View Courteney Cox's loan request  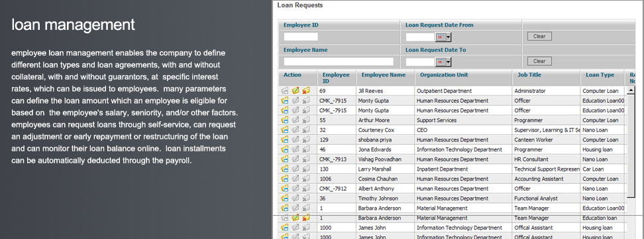coord(285,130)
